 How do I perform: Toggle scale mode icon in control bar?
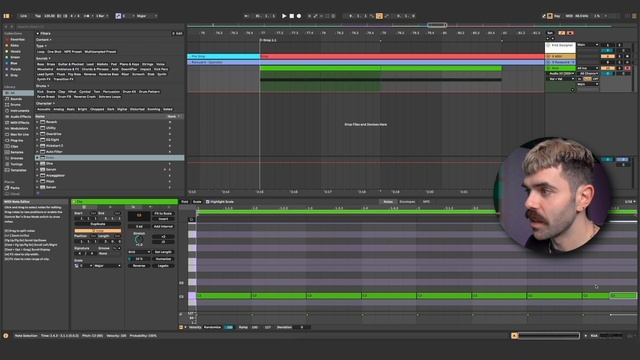118,16
